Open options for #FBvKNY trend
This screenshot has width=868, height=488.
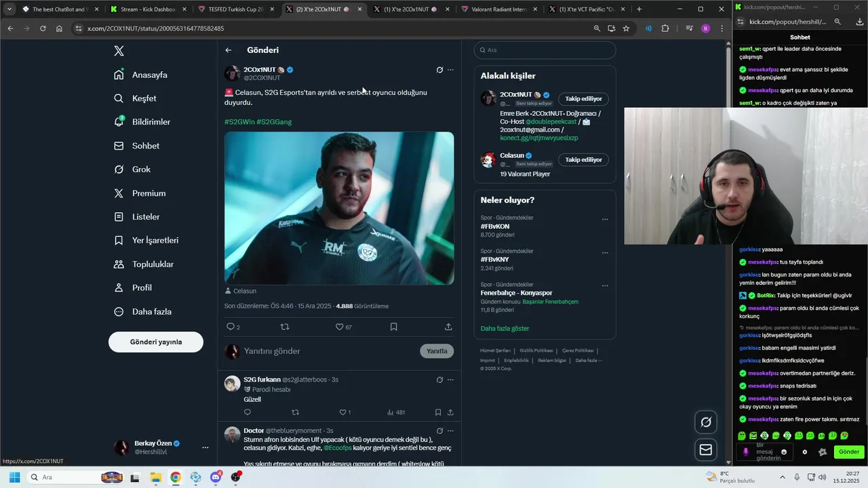click(605, 253)
